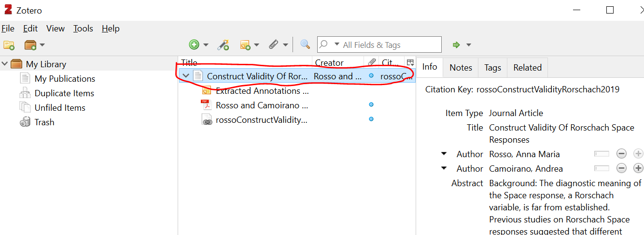The image size is (644, 235).
Task: Open the New Library dropdown arrow
Action: click(42, 45)
